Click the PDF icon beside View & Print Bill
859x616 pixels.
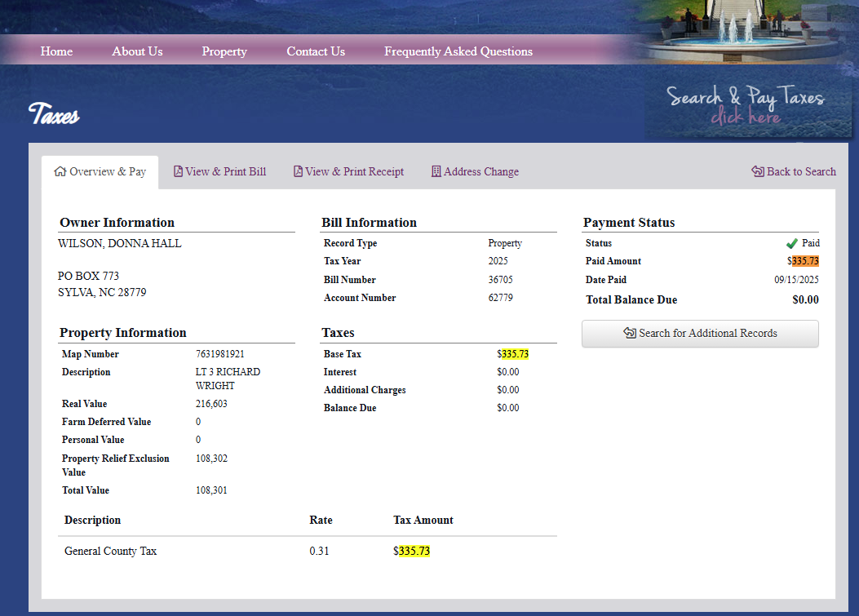178,172
